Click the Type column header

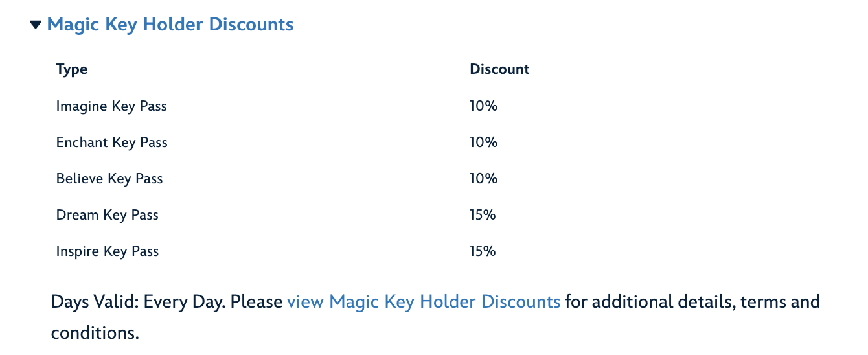pyautogui.click(x=72, y=69)
